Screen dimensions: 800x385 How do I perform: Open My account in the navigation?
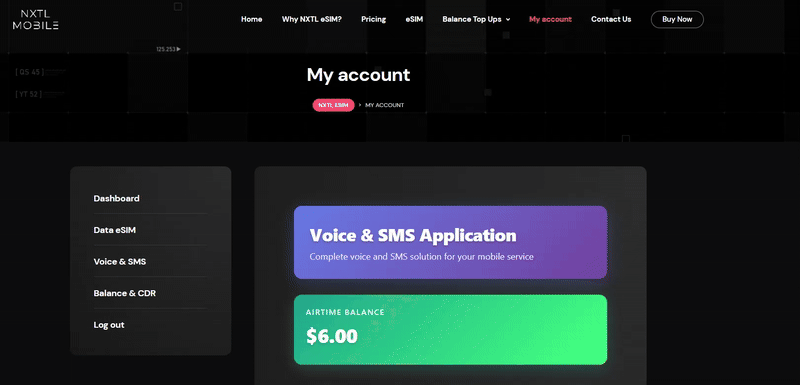coord(550,19)
